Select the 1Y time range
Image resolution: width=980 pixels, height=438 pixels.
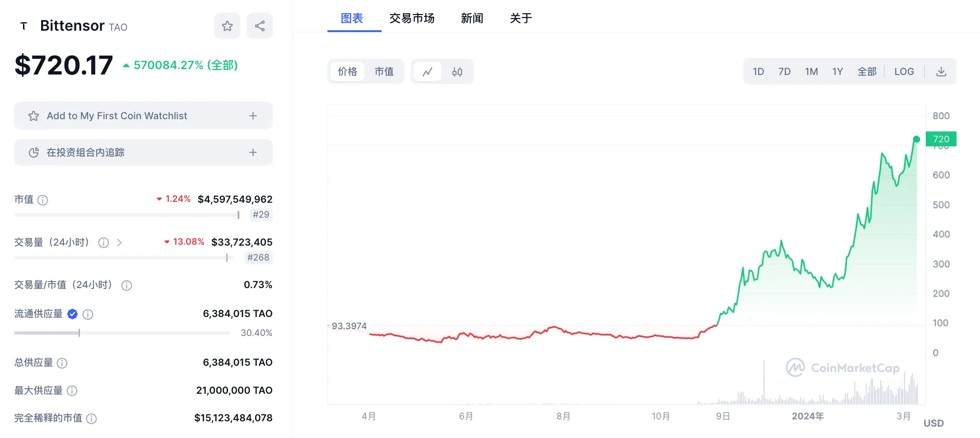click(x=838, y=71)
